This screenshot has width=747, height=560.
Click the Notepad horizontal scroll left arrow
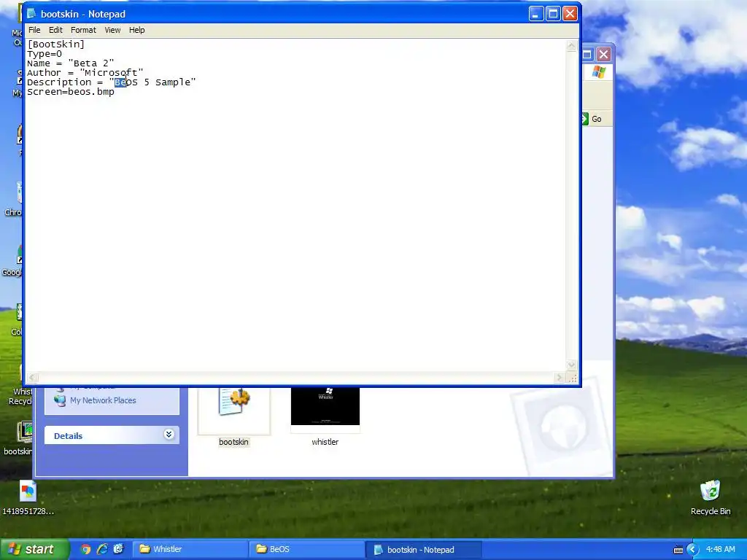pos(32,378)
